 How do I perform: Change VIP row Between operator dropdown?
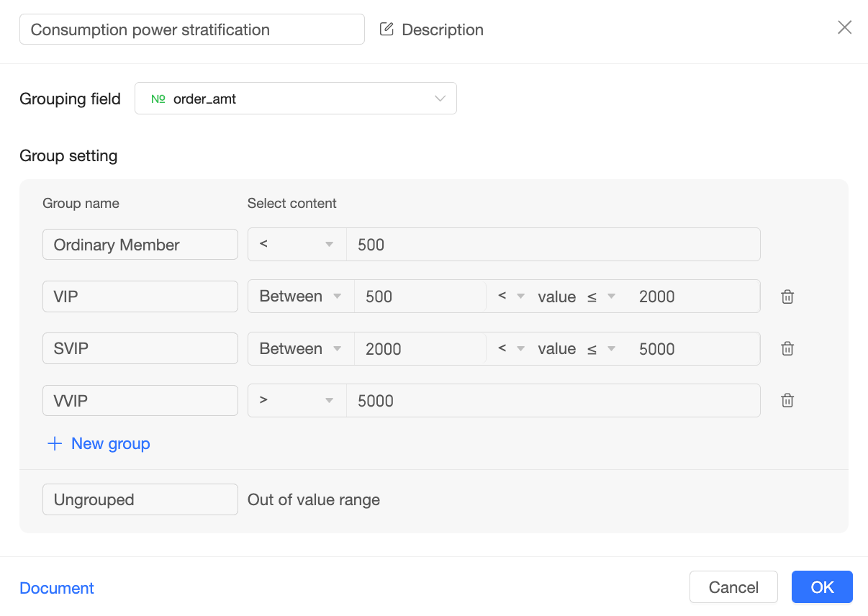pyautogui.click(x=301, y=296)
